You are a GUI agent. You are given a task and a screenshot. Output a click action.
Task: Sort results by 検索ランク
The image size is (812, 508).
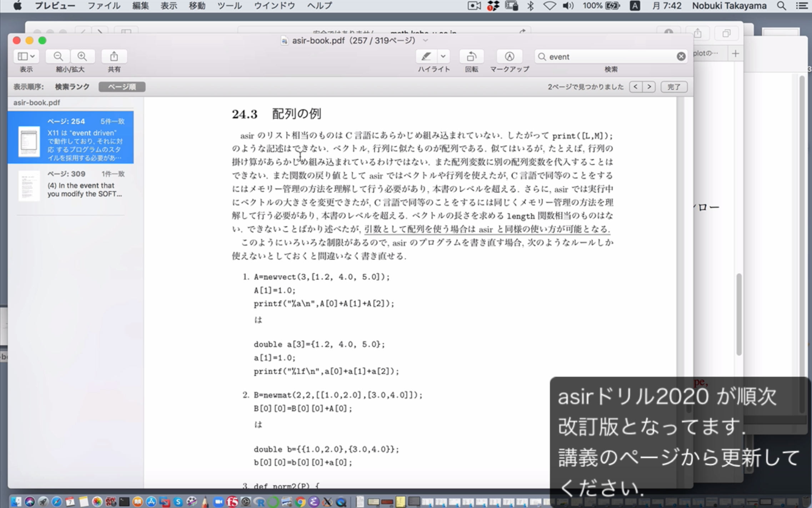pos(72,87)
